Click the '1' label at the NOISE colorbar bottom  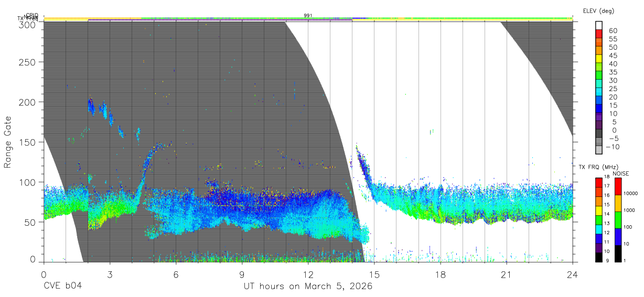click(625, 260)
